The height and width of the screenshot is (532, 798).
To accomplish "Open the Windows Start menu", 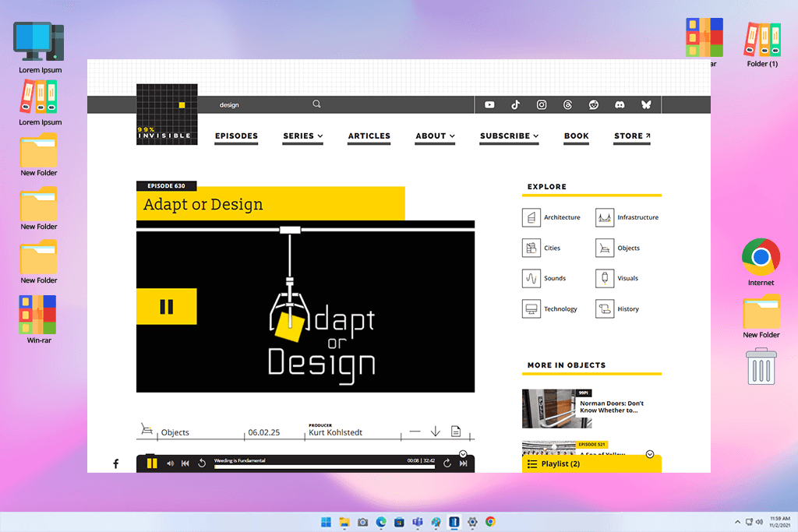I will coord(327,522).
